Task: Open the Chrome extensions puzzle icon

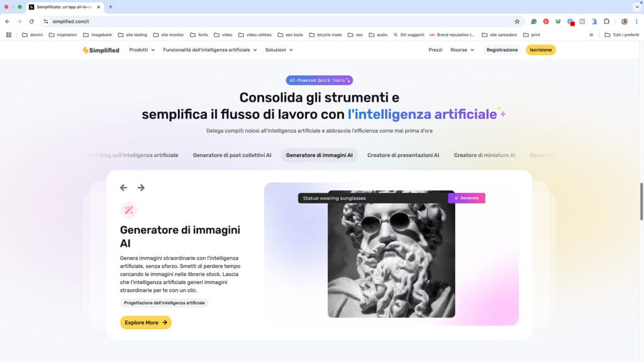Action: click(x=606, y=21)
